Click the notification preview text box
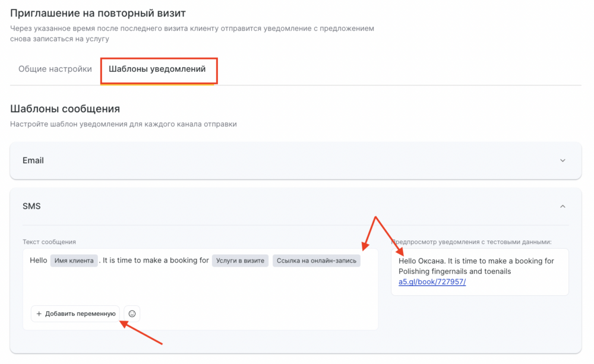This screenshot has height=364, width=594. (479, 272)
